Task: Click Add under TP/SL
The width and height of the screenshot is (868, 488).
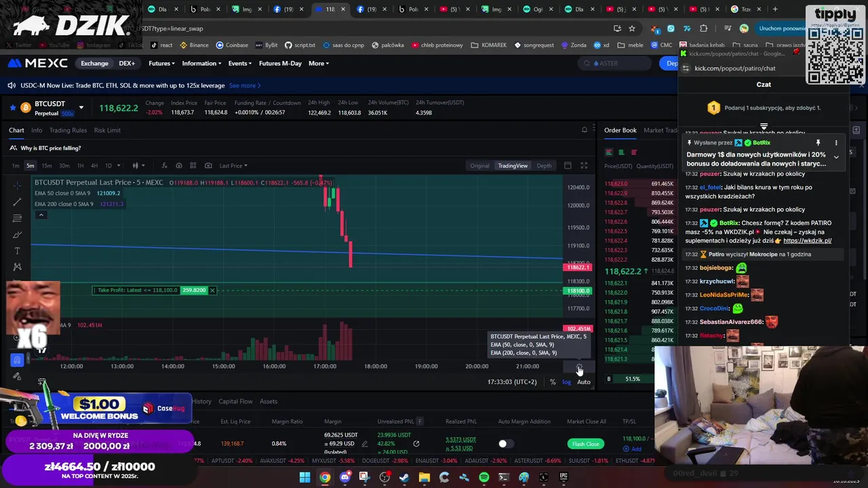Action: tap(633, 449)
